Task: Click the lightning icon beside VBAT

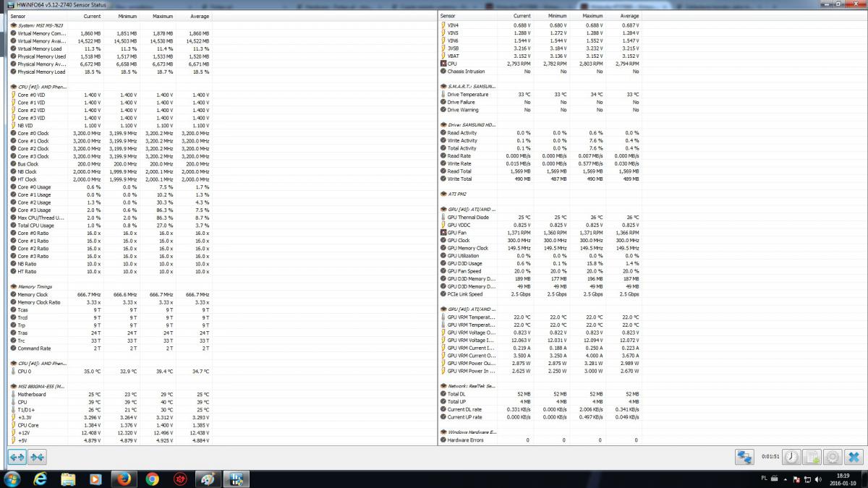Action: point(443,56)
